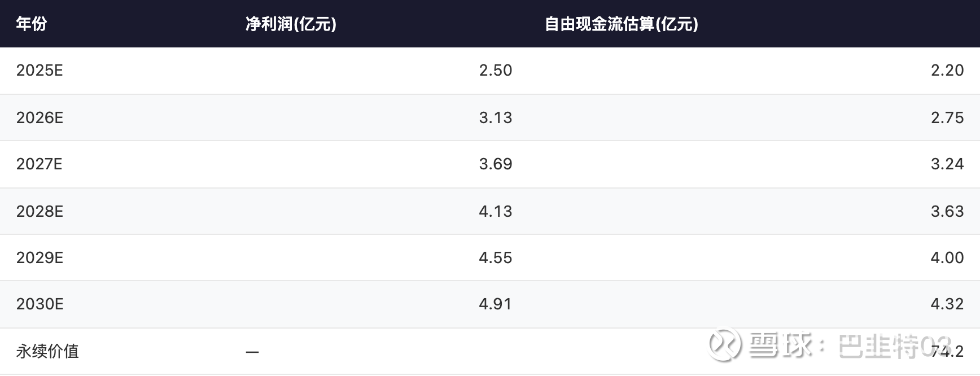
Task: Click the 年份 column header
Action: pyautogui.click(x=32, y=24)
